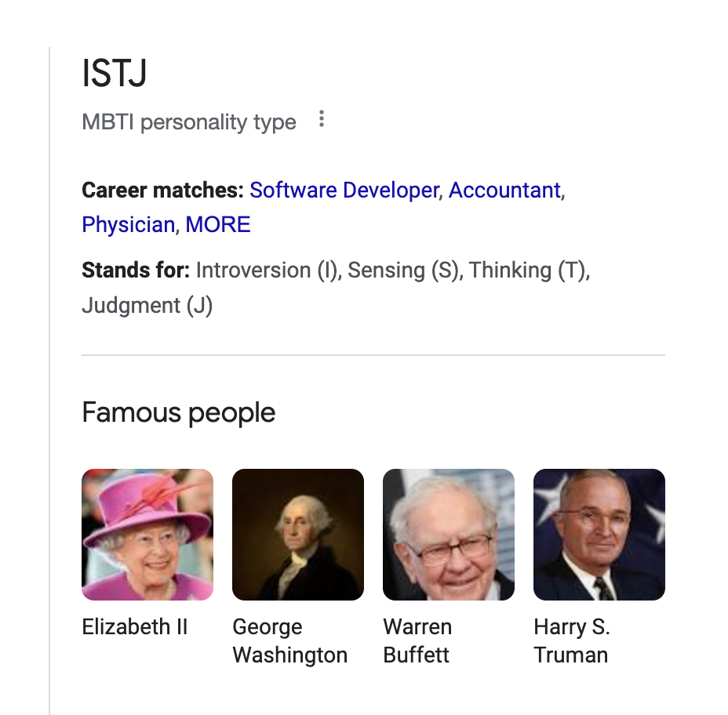The height and width of the screenshot is (715, 728).
Task: Click the Judgment (J) description text
Action: [x=147, y=305]
